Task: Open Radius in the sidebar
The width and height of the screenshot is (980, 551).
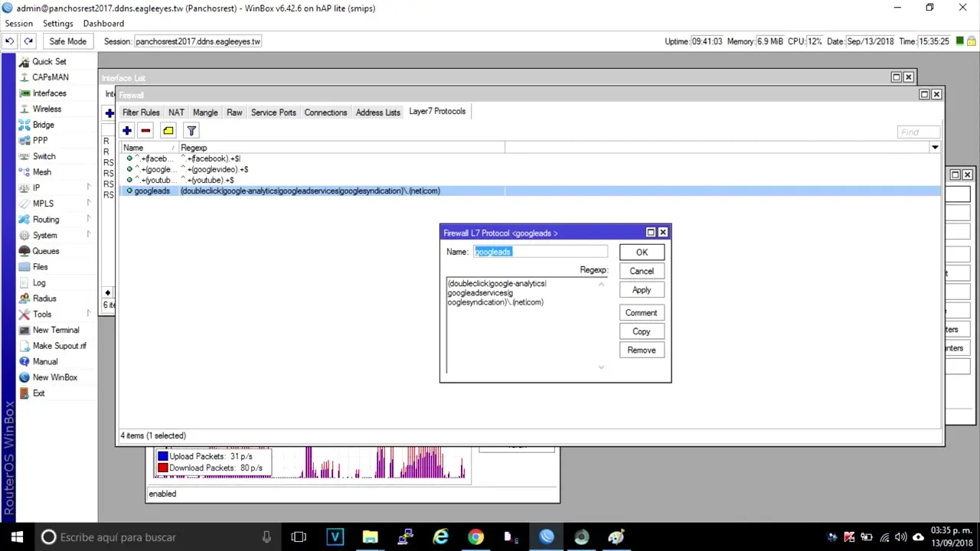Action: [x=44, y=298]
